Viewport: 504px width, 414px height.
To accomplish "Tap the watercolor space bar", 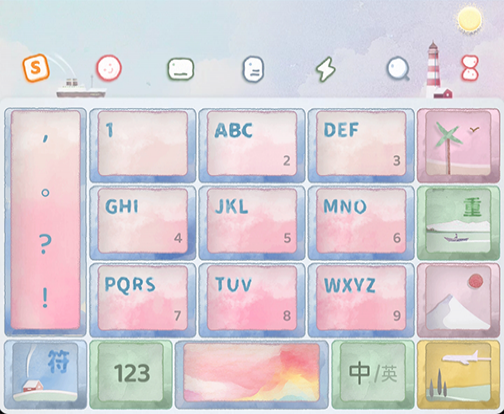I will (x=252, y=375).
